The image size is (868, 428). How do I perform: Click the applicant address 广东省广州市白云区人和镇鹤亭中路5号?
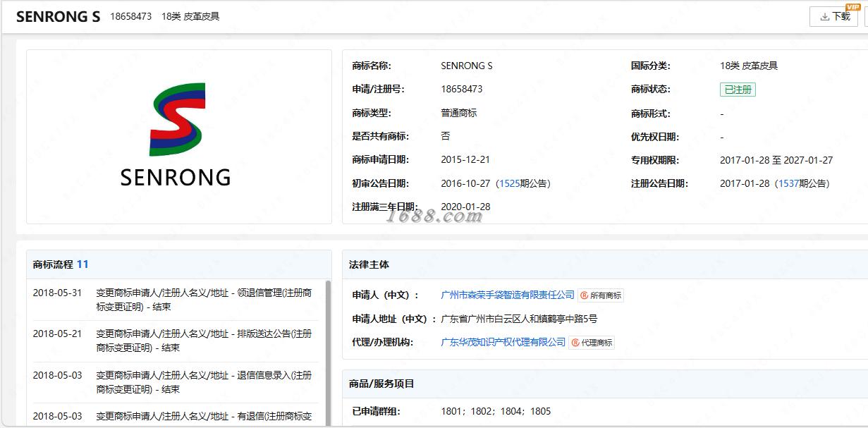[519, 319]
